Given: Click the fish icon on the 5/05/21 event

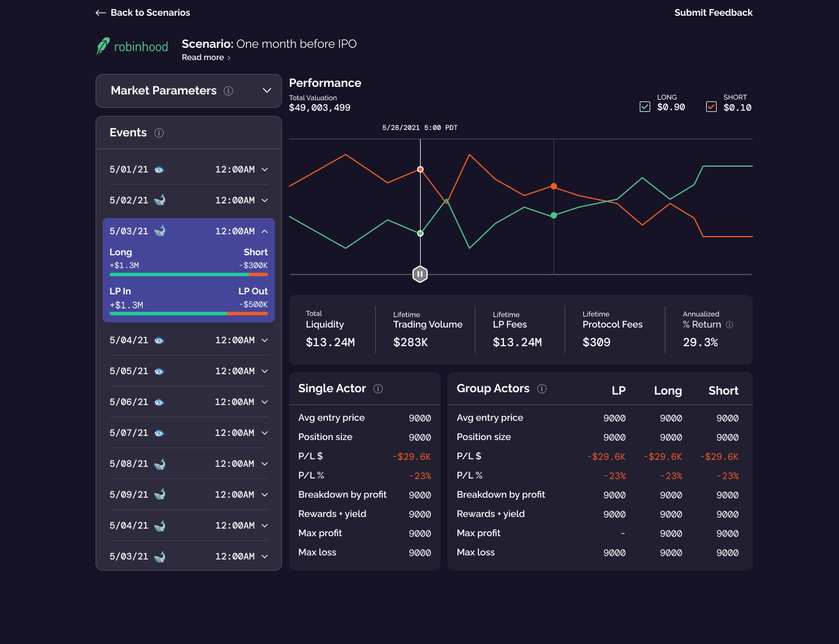Looking at the screenshot, I should click(159, 371).
